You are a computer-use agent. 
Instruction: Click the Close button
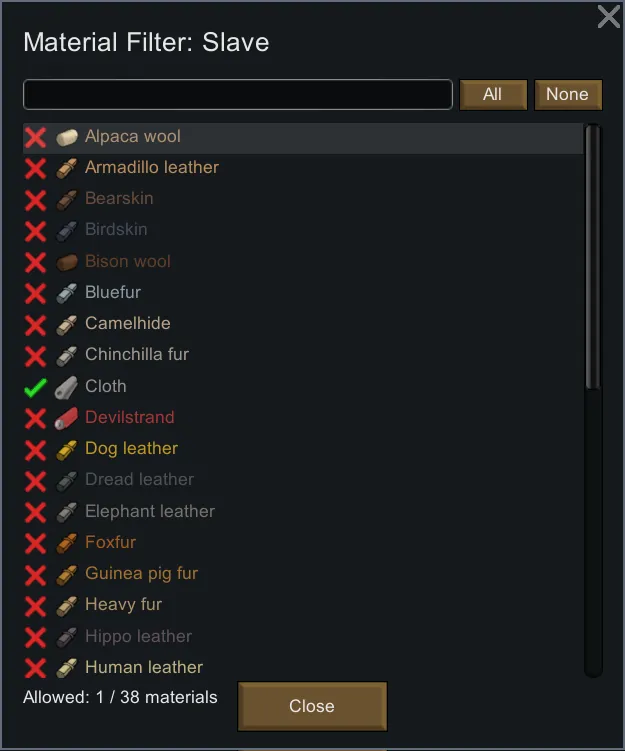click(x=312, y=706)
